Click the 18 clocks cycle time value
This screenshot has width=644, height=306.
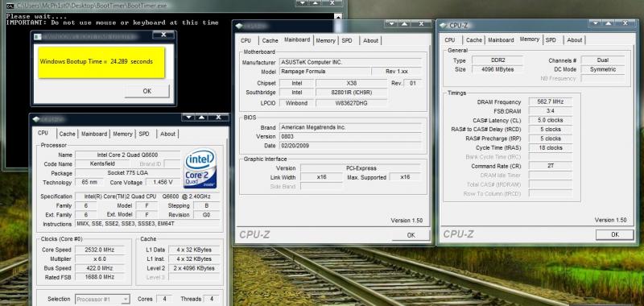(x=551, y=147)
